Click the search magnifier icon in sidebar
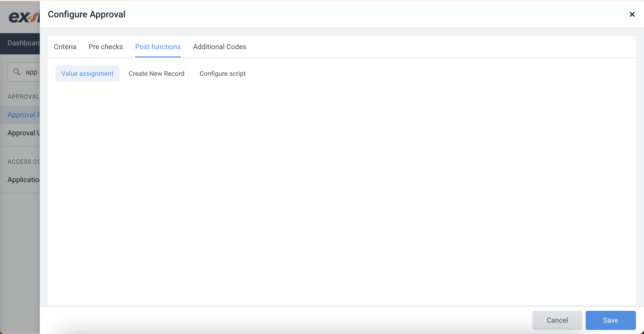Image resolution: width=644 pixels, height=334 pixels. click(x=17, y=72)
